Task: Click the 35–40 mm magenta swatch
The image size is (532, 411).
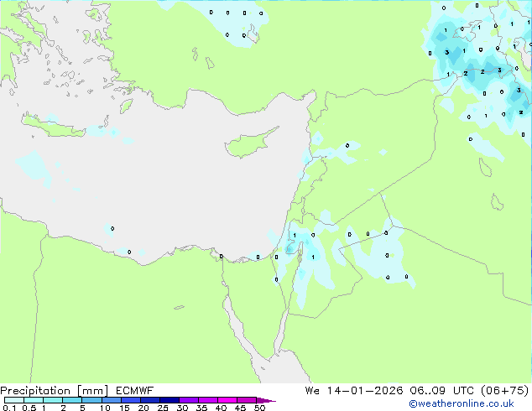Action: tap(207, 400)
